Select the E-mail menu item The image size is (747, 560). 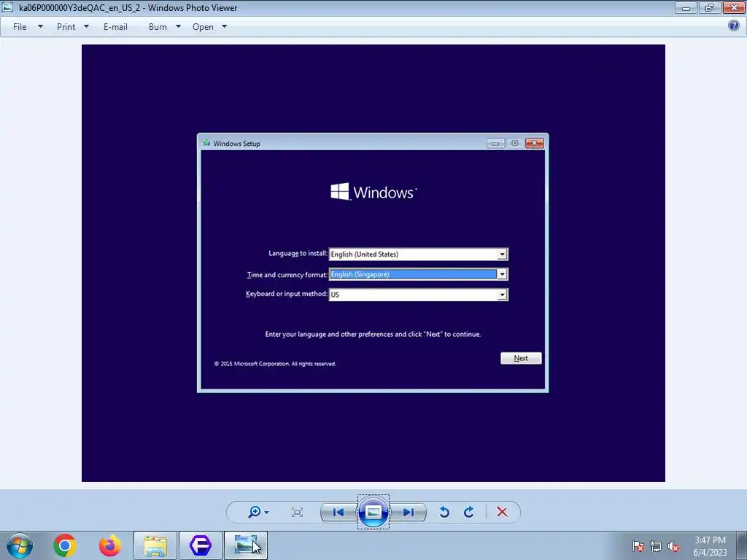pyautogui.click(x=115, y=27)
